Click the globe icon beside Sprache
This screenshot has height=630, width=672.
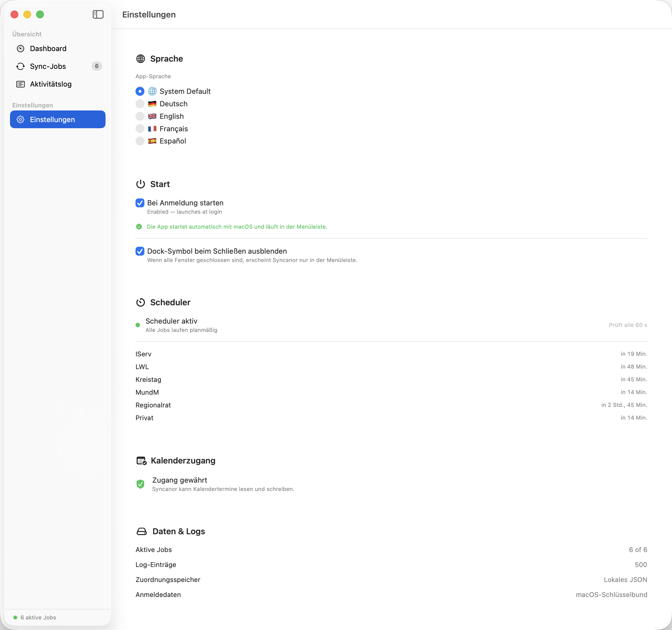point(141,59)
